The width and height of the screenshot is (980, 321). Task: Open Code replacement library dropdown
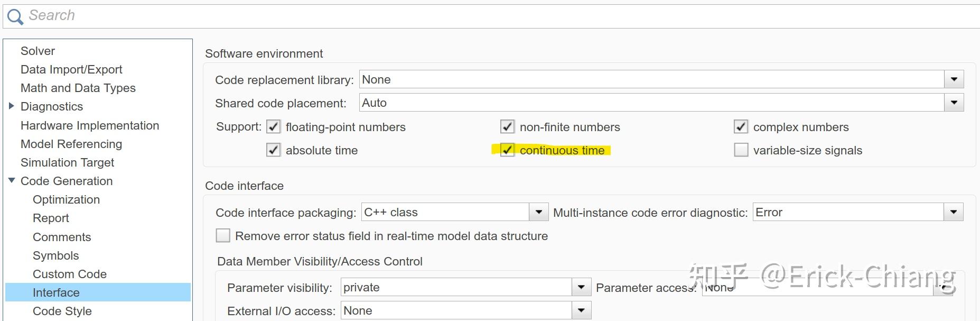[954, 80]
